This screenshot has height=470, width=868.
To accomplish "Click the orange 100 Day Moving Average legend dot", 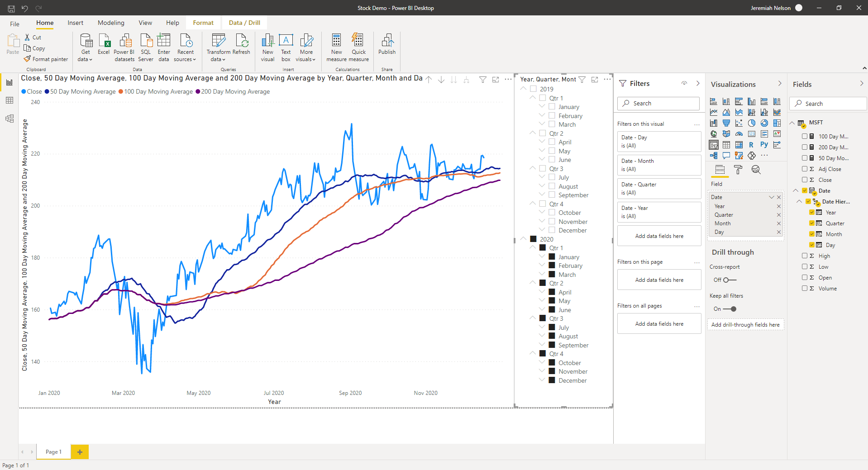I will pyautogui.click(x=121, y=92).
